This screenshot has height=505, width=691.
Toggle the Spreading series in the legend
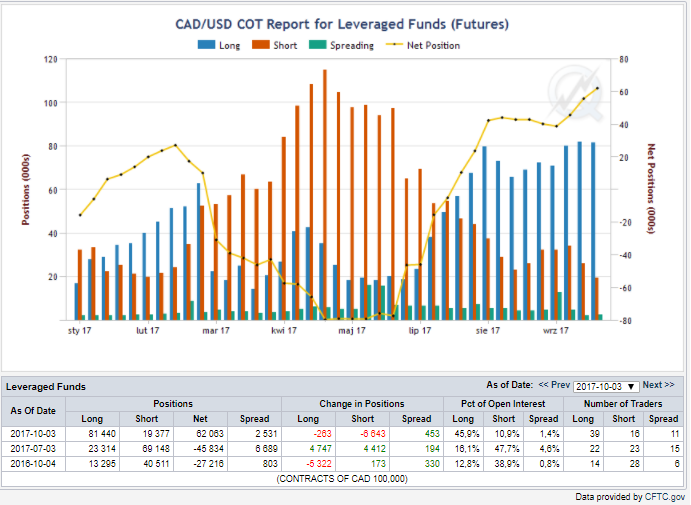[342, 45]
